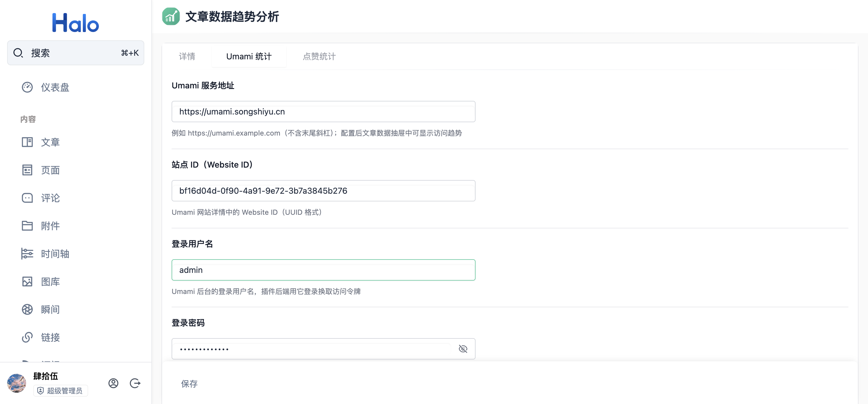
Task: Open 页面 in the sidebar
Action: click(x=50, y=170)
